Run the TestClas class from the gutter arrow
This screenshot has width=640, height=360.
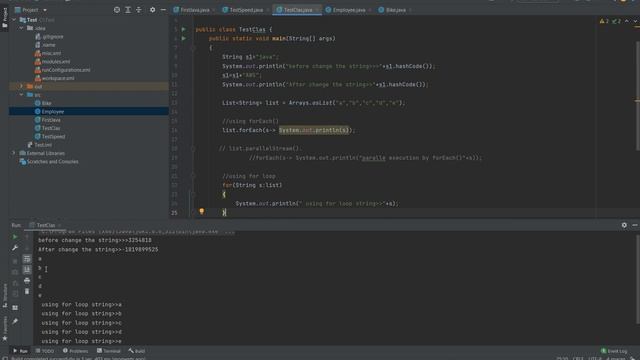(x=184, y=29)
